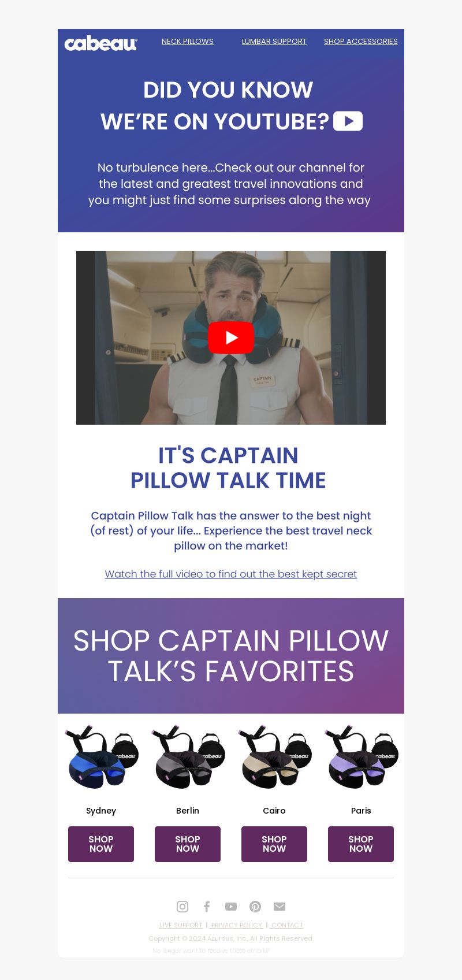The image size is (462, 980).
Task: Open the Privacy Policy footer link
Action: (236, 925)
